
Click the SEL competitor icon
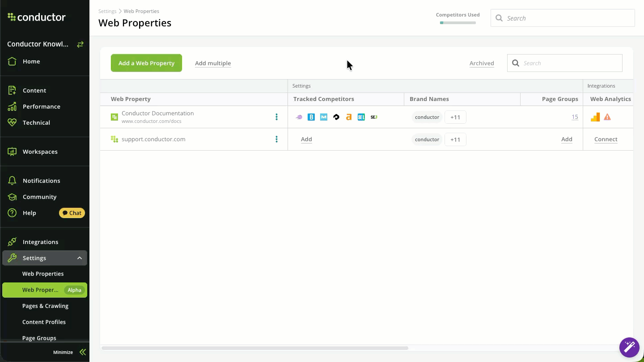coord(361,117)
